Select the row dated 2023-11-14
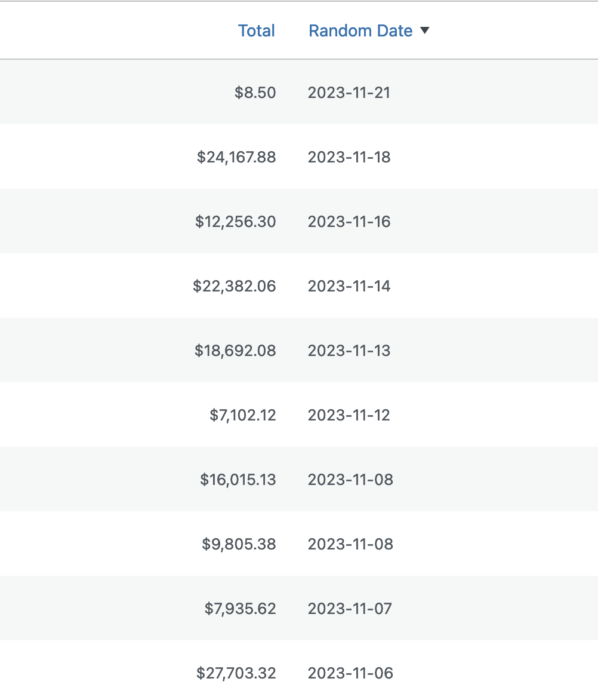Image resolution: width=598 pixels, height=700 pixels. coord(349,286)
